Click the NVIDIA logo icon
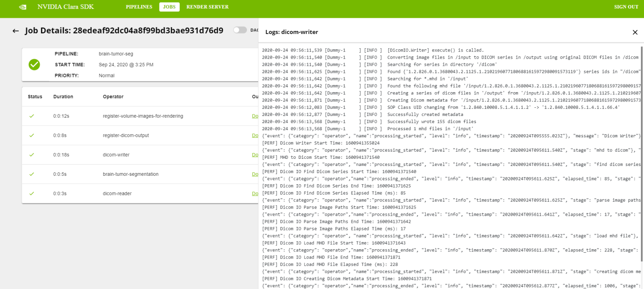 tap(22, 7)
